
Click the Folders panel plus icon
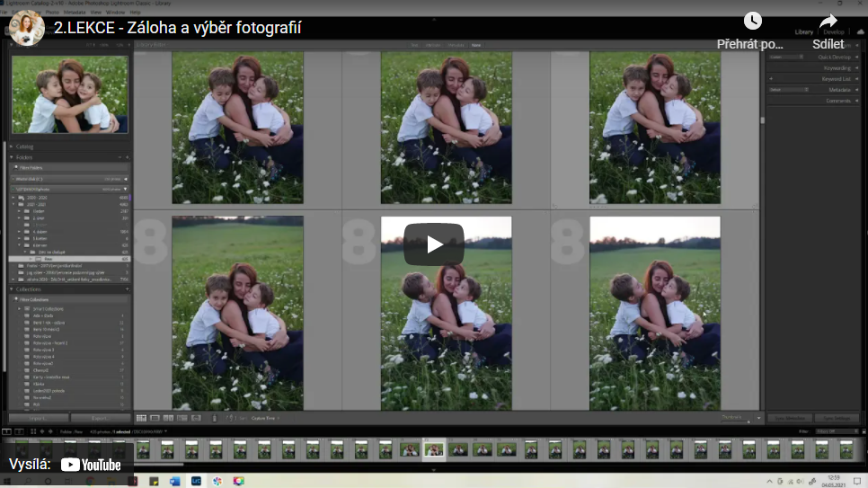pyautogui.click(x=128, y=157)
